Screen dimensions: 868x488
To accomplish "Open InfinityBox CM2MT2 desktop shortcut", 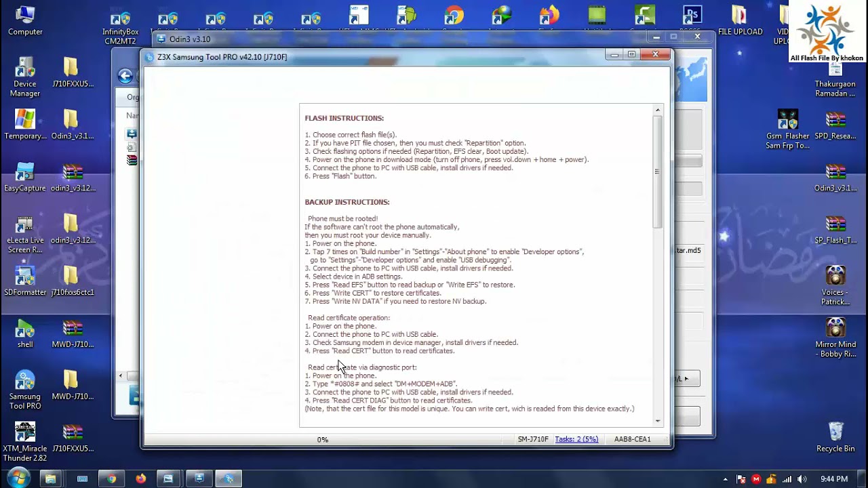I will pos(121,27).
